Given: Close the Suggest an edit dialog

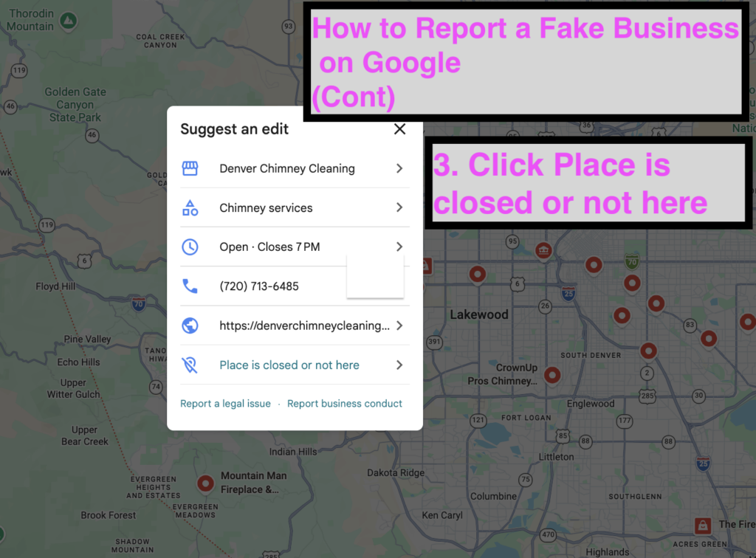Looking at the screenshot, I should 399,129.
